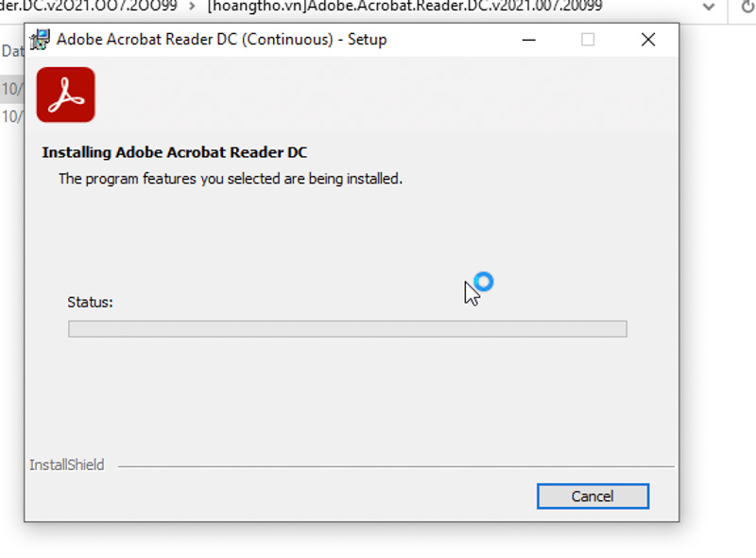
Task: Click the "program features you selected" message text
Action: click(231, 178)
